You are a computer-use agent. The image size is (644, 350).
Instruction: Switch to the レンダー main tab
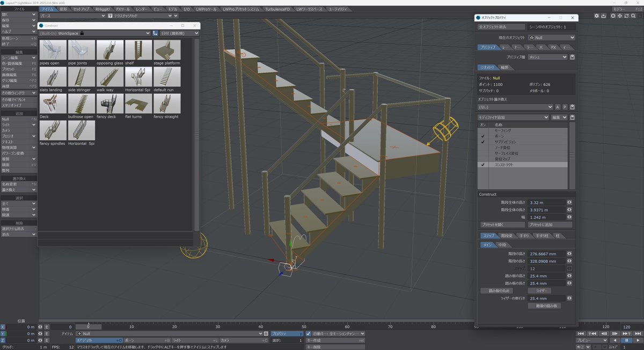point(142,9)
